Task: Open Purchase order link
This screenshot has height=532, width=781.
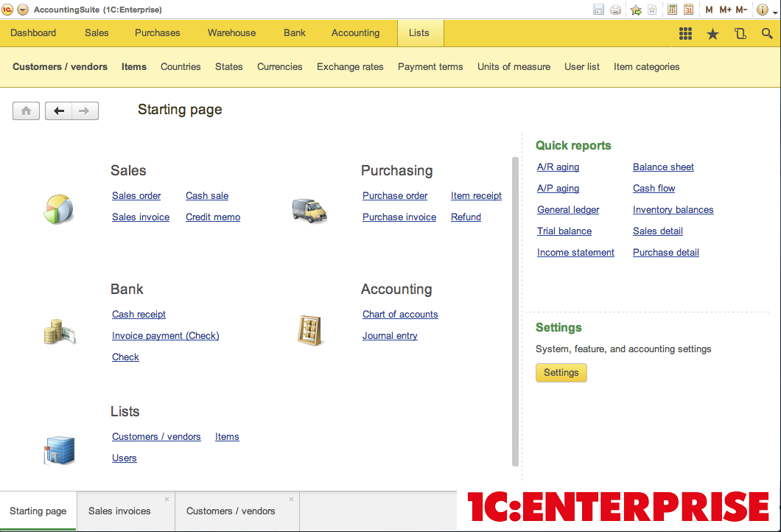Action: [395, 196]
